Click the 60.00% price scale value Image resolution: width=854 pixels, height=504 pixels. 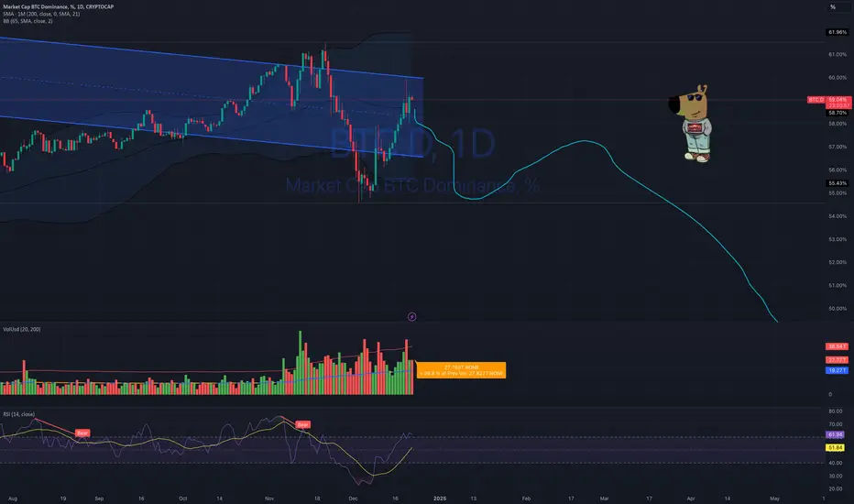tap(838, 77)
